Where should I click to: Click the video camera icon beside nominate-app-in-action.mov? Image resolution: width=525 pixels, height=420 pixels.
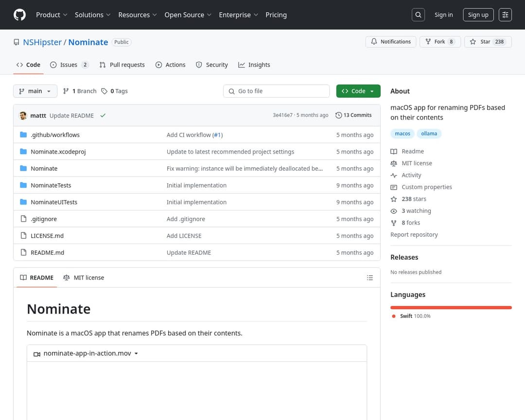(37, 354)
